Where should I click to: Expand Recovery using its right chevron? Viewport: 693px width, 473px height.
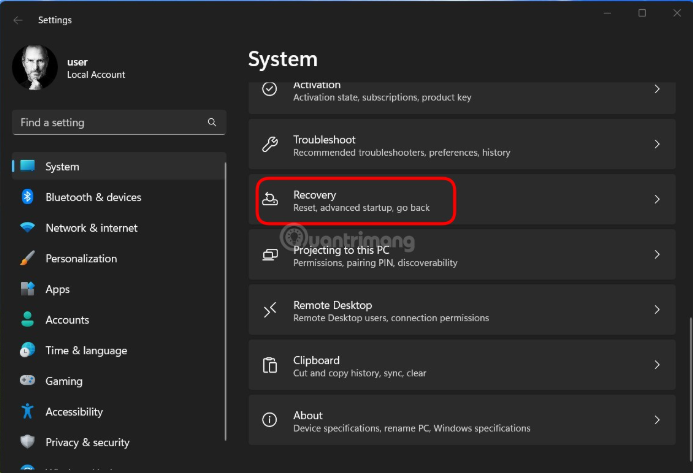(x=657, y=200)
